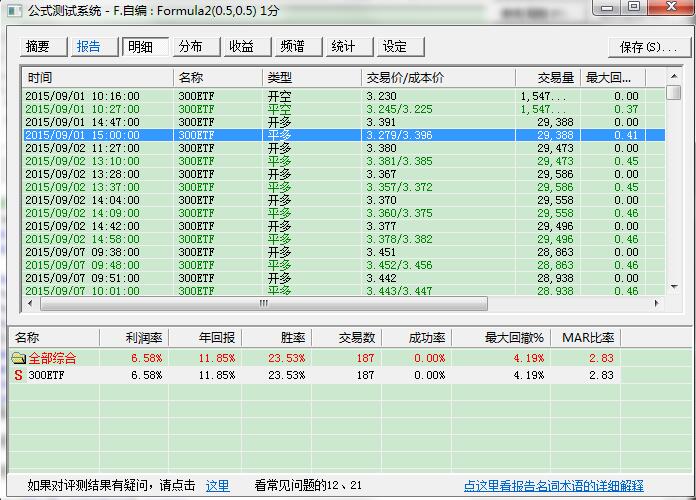The width and height of the screenshot is (696, 500).
Task: Click the red S icon beside 300ETF
Action: [x=18, y=376]
